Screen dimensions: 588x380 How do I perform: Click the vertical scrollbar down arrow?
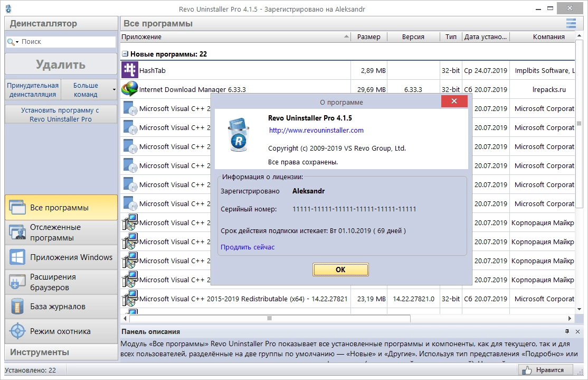579,309
